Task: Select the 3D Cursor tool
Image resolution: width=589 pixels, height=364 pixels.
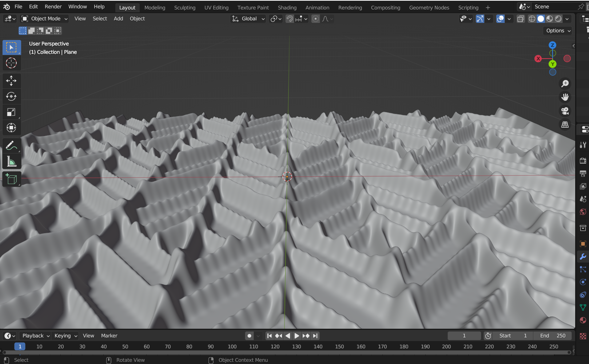Action: (x=11, y=63)
